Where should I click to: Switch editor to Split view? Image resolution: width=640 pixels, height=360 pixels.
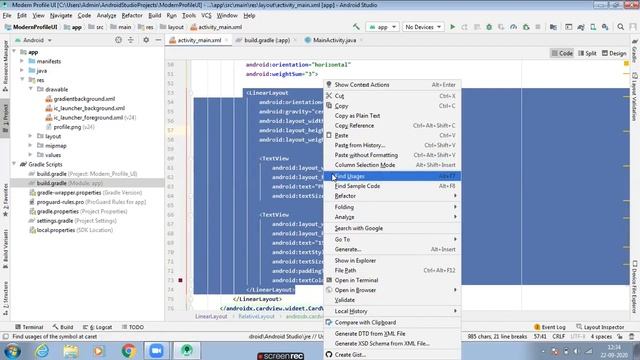587,53
